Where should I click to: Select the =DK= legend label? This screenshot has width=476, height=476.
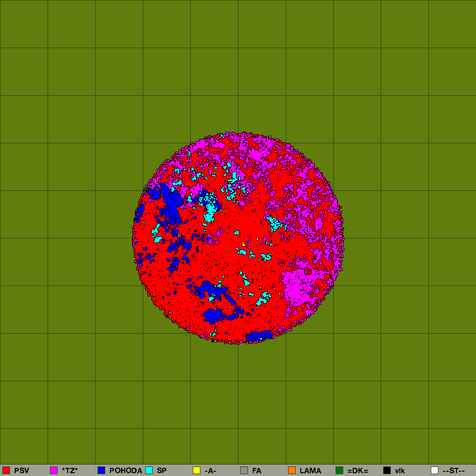357,471
